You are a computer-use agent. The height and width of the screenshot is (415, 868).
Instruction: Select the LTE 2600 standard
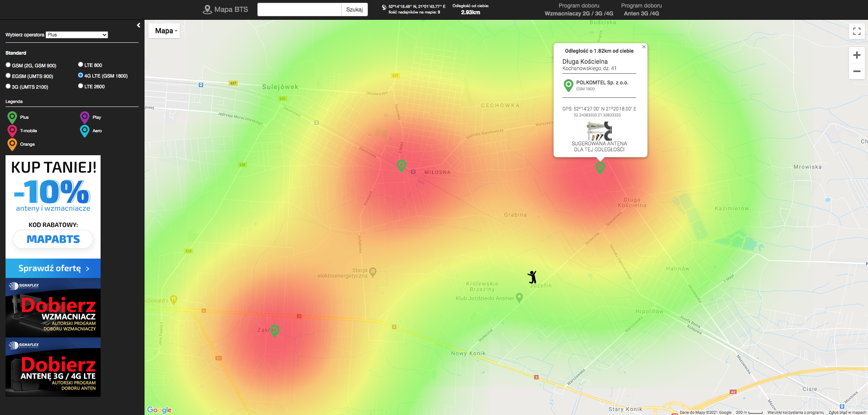pos(80,86)
